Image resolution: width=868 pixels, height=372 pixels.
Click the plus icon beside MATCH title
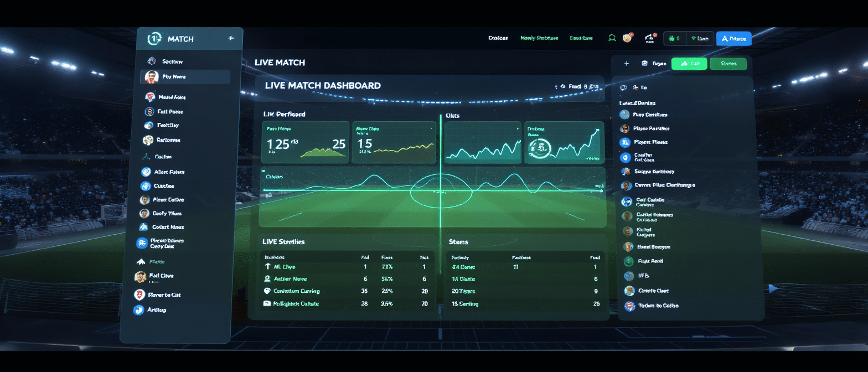coord(231,38)
